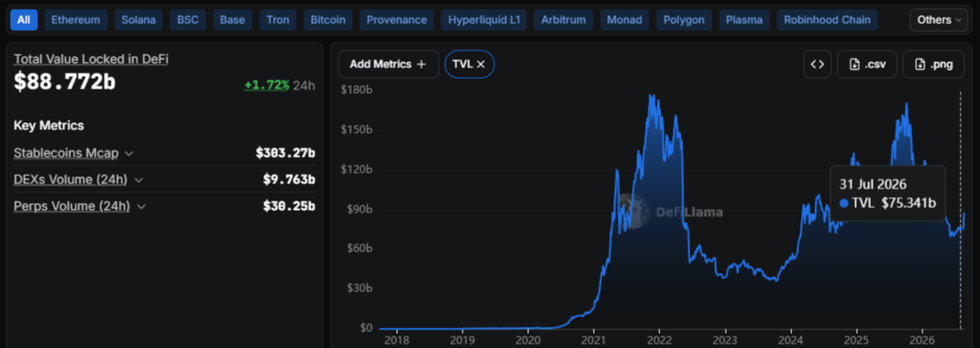Viewport: 980px width, 348px height.
Task: Filter by Bitcoin chain
Action: 328,20
